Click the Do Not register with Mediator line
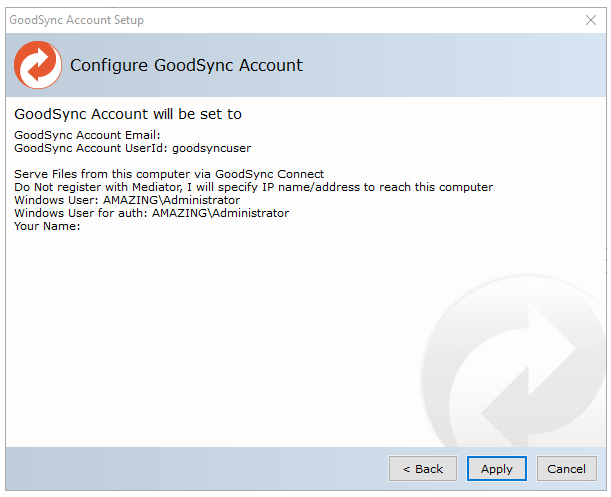Image resolution: width=611 pixels, height=497 pixels. coord(253,187)
